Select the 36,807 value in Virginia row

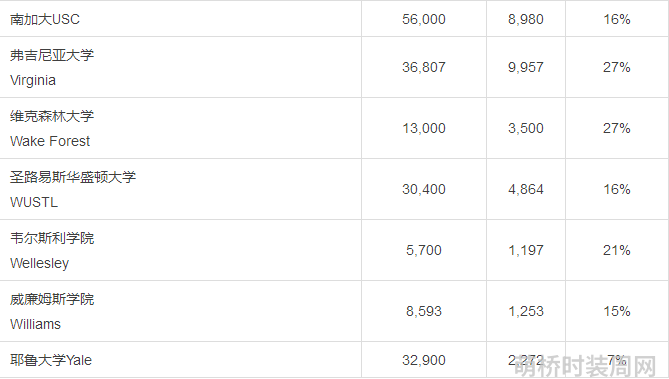424,67
